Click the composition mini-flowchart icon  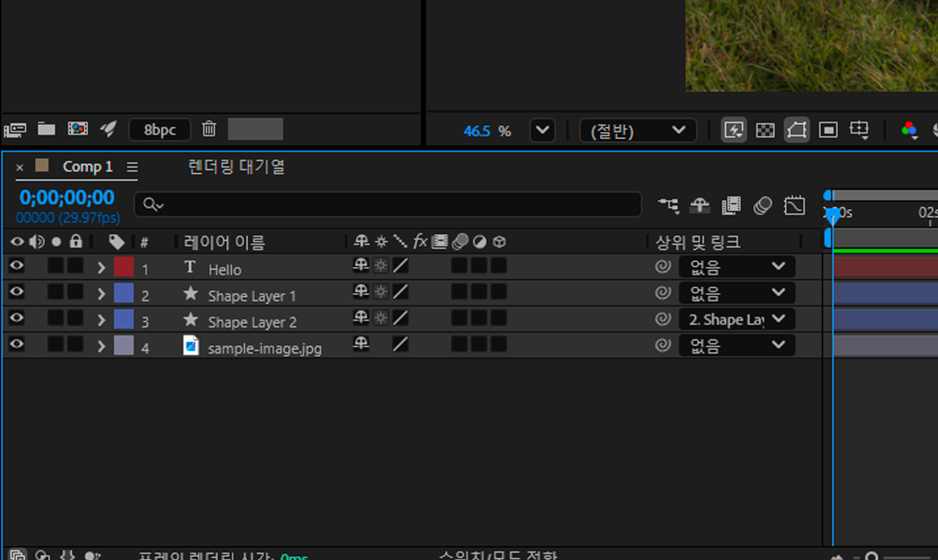(x=668, y=206)
